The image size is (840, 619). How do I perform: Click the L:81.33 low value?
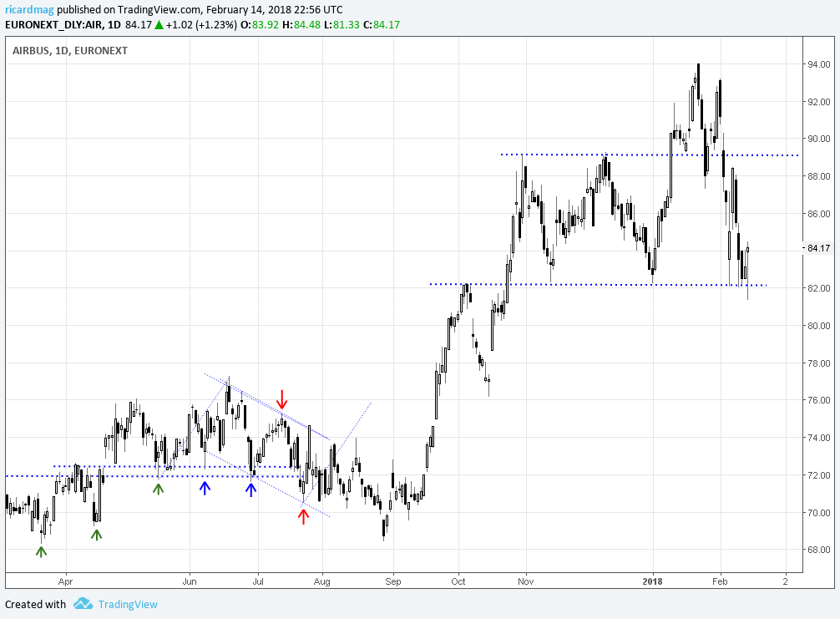[342, 25]
